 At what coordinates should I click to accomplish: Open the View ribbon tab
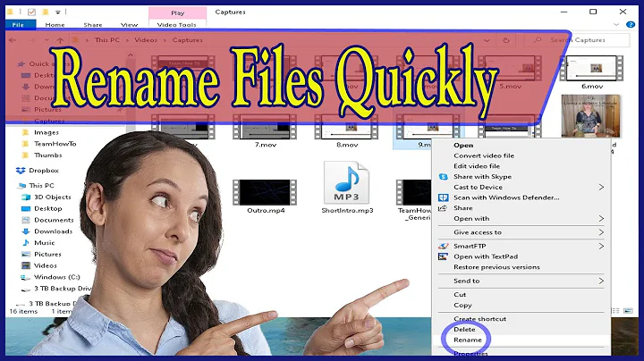pyautogui.click(x=129, y=25)
